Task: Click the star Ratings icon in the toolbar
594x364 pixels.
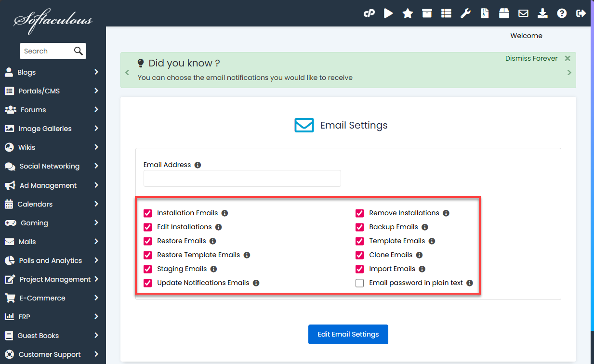Action: point(408,13)
